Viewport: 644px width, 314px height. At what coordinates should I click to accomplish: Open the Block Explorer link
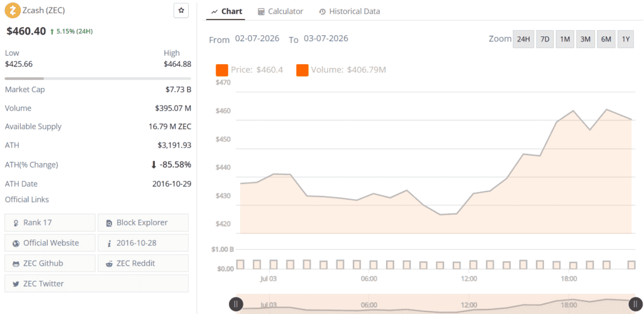(x=143, y=222)
